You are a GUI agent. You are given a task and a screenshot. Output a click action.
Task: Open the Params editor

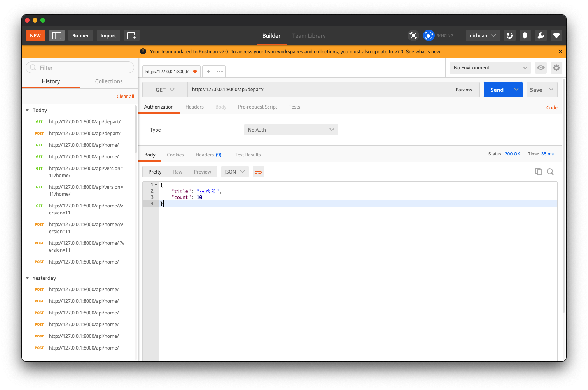464,90
